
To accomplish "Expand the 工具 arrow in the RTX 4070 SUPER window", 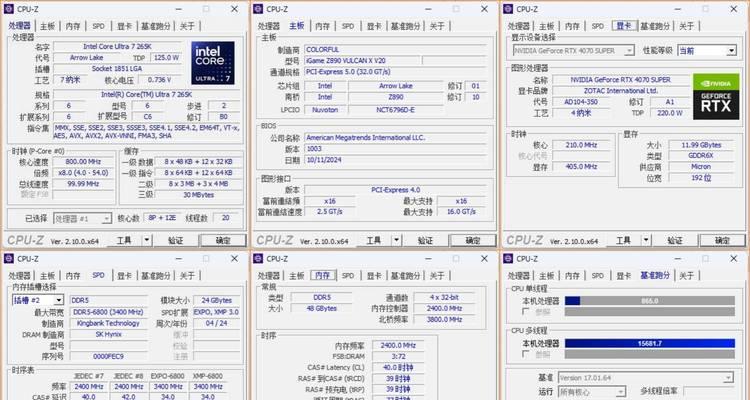I will pyautogui.click(x=646, y=240).
